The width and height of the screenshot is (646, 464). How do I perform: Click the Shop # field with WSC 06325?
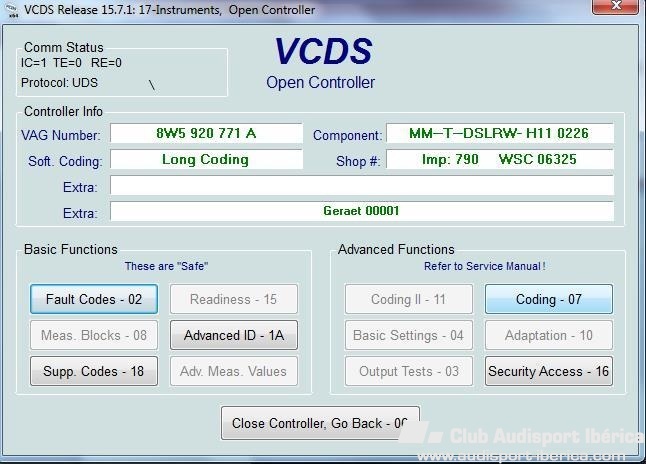coord(500,159)
